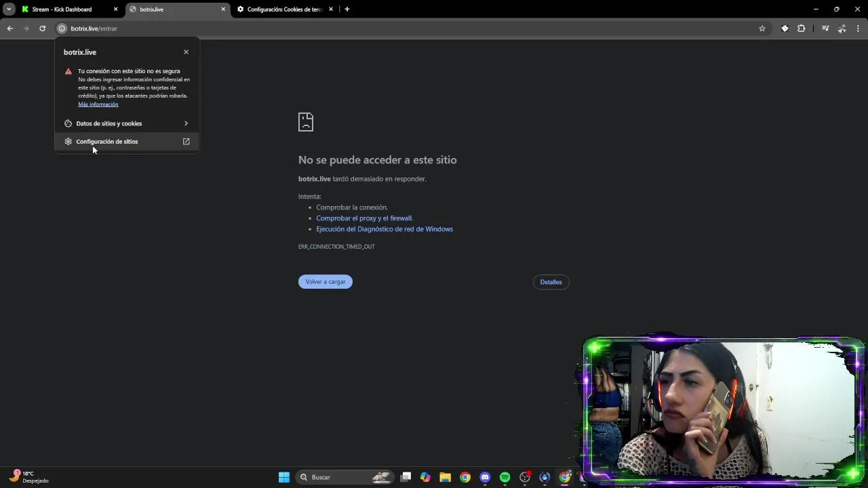
Task: Click the taskbar Buscar search box
Action: pos(345,477)
